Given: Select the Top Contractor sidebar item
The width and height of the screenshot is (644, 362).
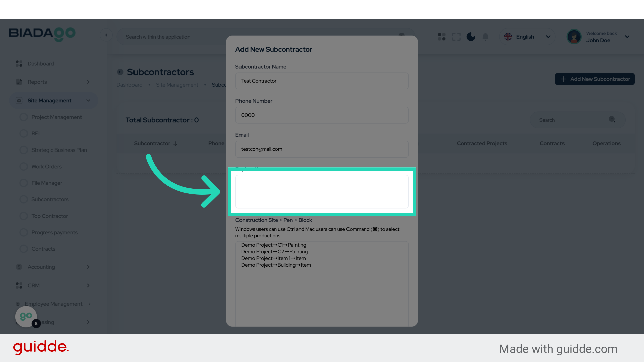Looking at the screenshot, I should pos(49,216).
